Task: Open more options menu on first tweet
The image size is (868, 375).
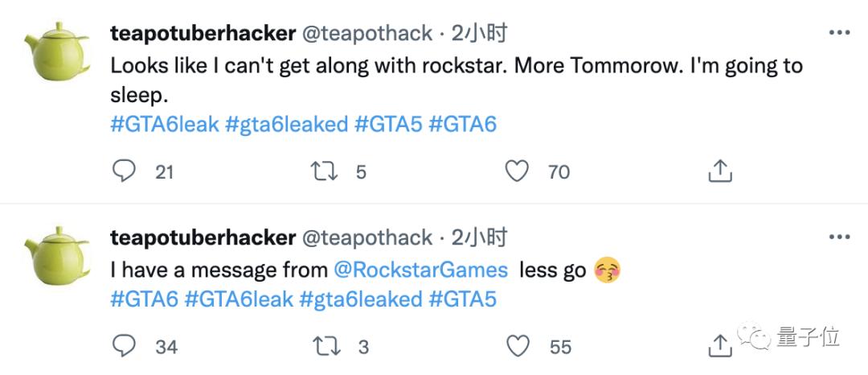Action: [x=839, y=33]
